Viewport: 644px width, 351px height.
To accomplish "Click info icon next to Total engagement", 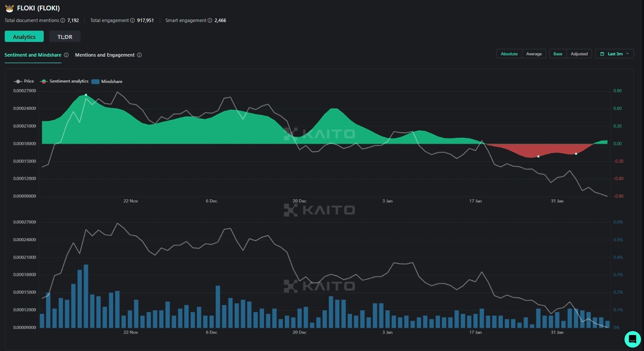I will coord(132,20).
